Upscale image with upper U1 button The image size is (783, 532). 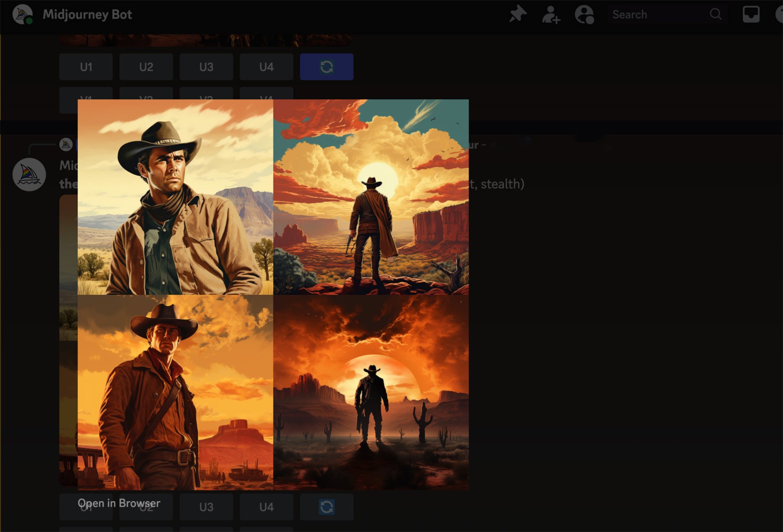click(x=86, y=67)
